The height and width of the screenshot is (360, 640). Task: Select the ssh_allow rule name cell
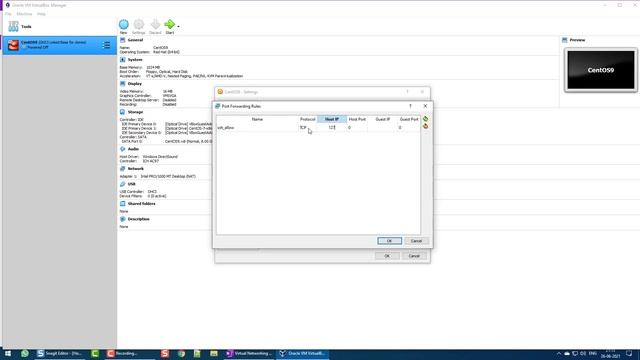pos(257,128)
